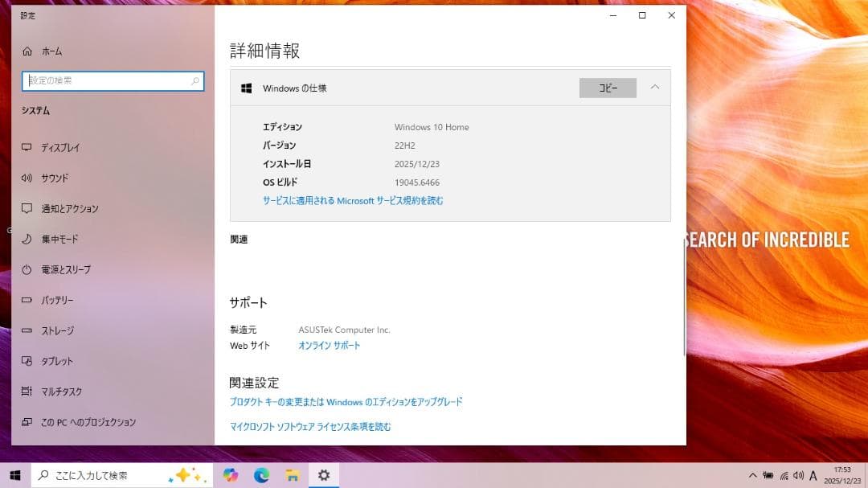This screenshot has height=488, width=868.
Task: Click the 詳細情報 page heading
Action: coord(264,51)
